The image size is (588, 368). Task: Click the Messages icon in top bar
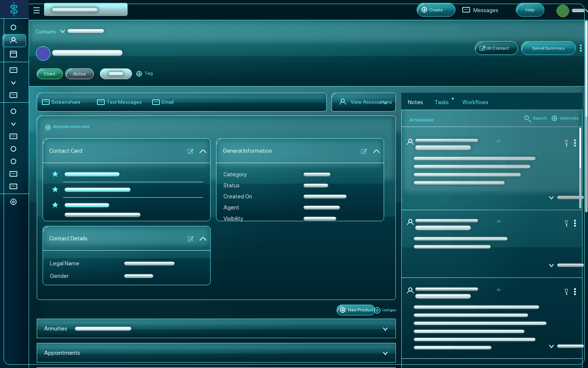[466, 10]
